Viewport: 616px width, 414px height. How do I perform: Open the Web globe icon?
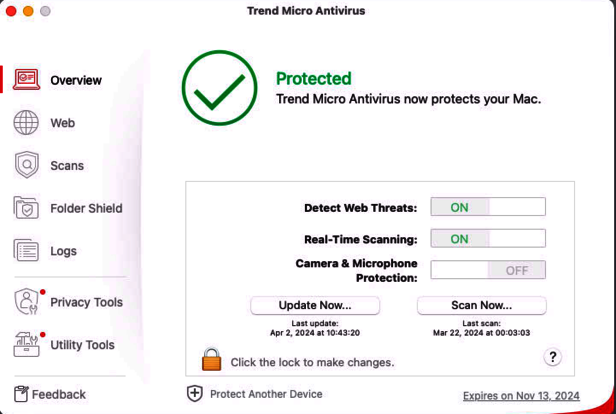click(26, 123)
